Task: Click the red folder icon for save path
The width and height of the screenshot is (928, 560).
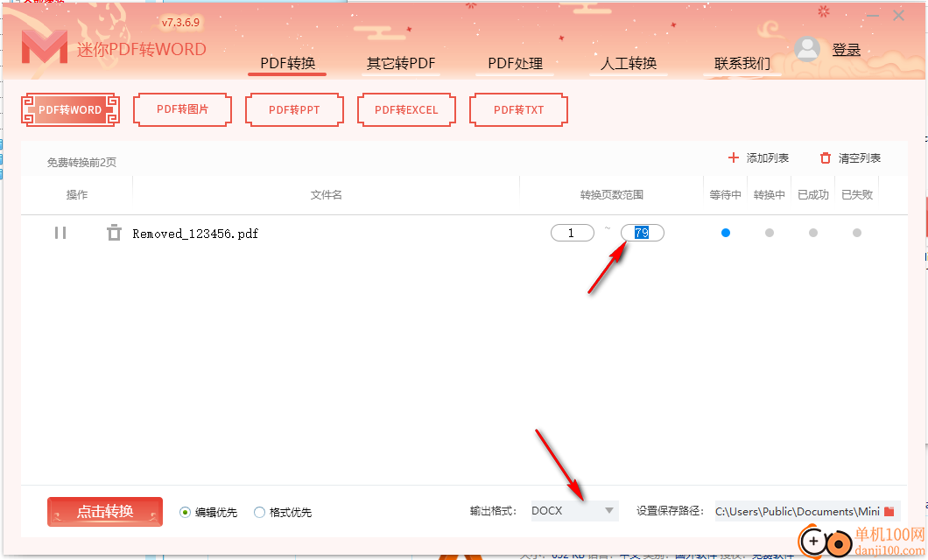Action: (x=889, y=512)
